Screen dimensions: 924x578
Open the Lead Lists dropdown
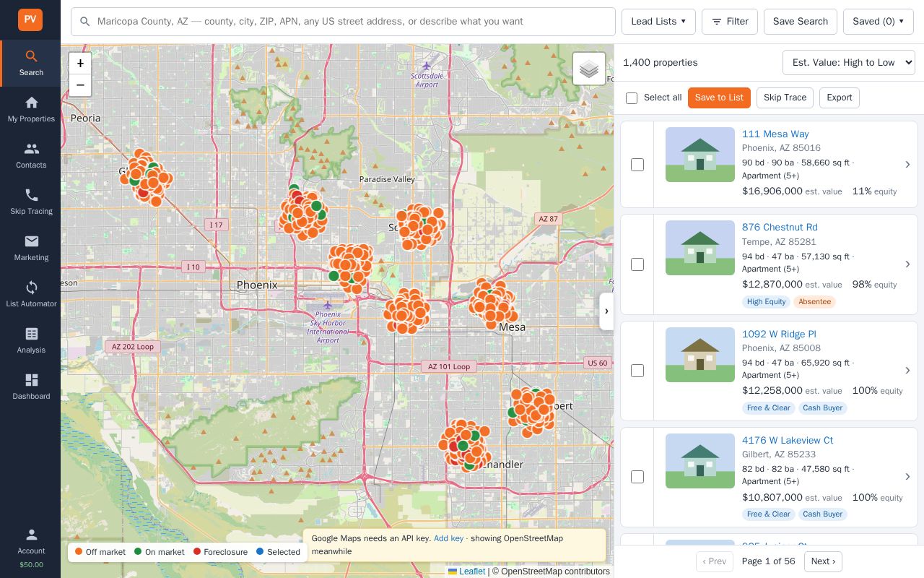pyautogui.click(x=658, y=22)
